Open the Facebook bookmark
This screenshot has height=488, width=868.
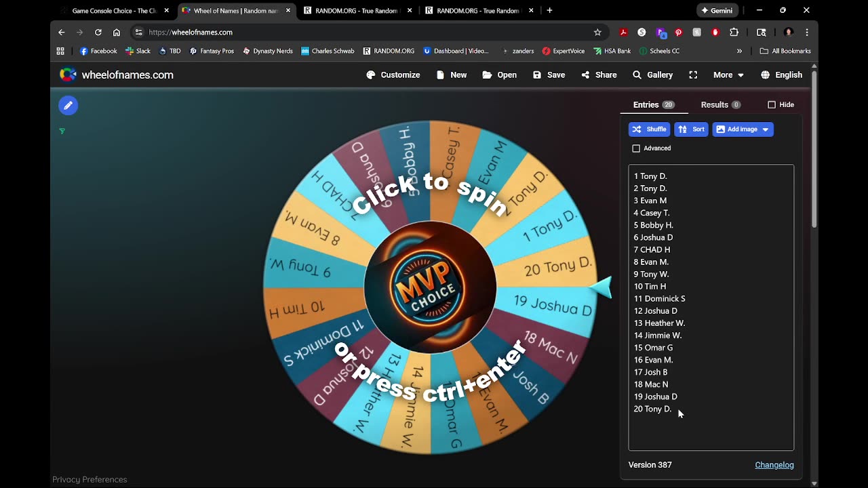click(98, 51)
